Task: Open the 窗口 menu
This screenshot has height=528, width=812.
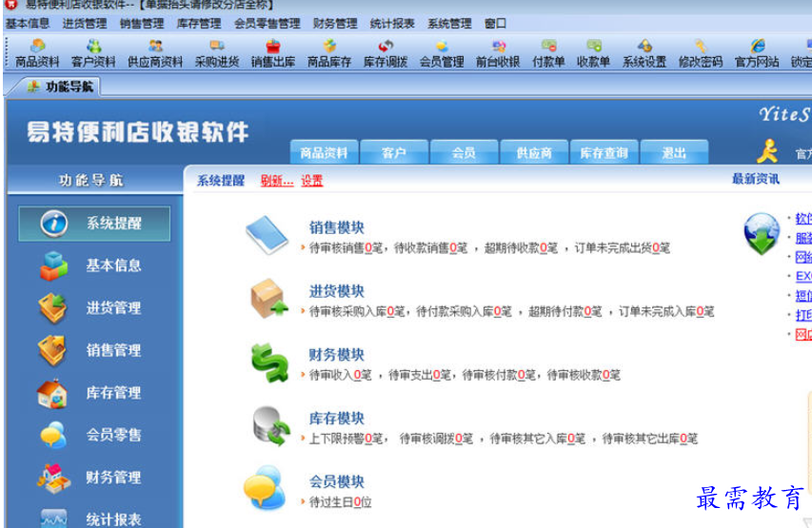Action: pyautogui.click(x=495, y=23)
